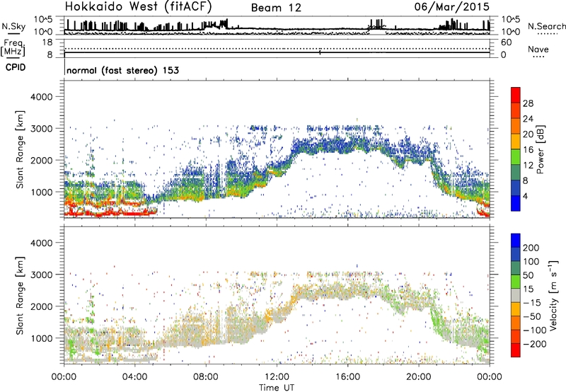This screenshot has width=566, height=392.
Task: Click the '16:00' time tick label
Action: 347,377
